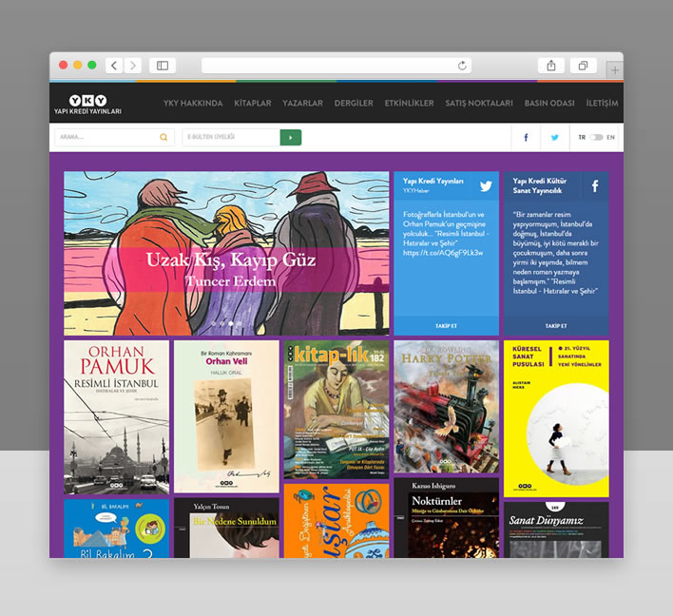Click the YKYHaber Twitter handle
This screenshot has height=616, width=673.
(x=416, y=190)
